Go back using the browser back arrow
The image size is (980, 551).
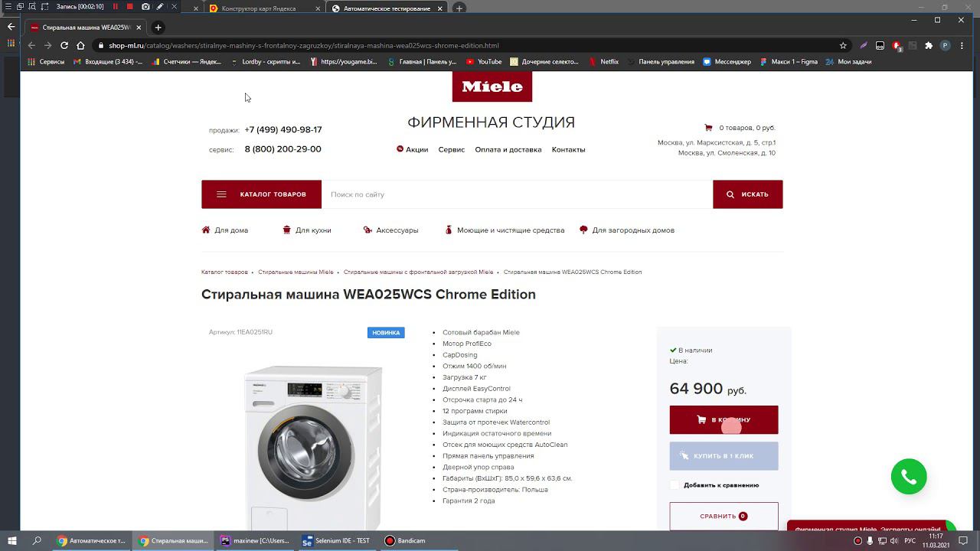(31, 45)
